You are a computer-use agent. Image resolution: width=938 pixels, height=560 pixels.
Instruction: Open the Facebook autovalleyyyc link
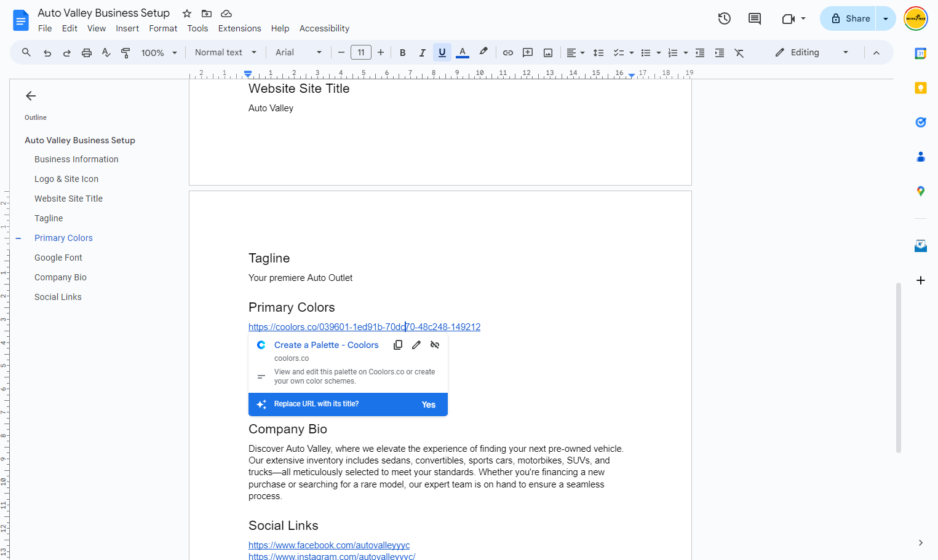click(329, 545)
